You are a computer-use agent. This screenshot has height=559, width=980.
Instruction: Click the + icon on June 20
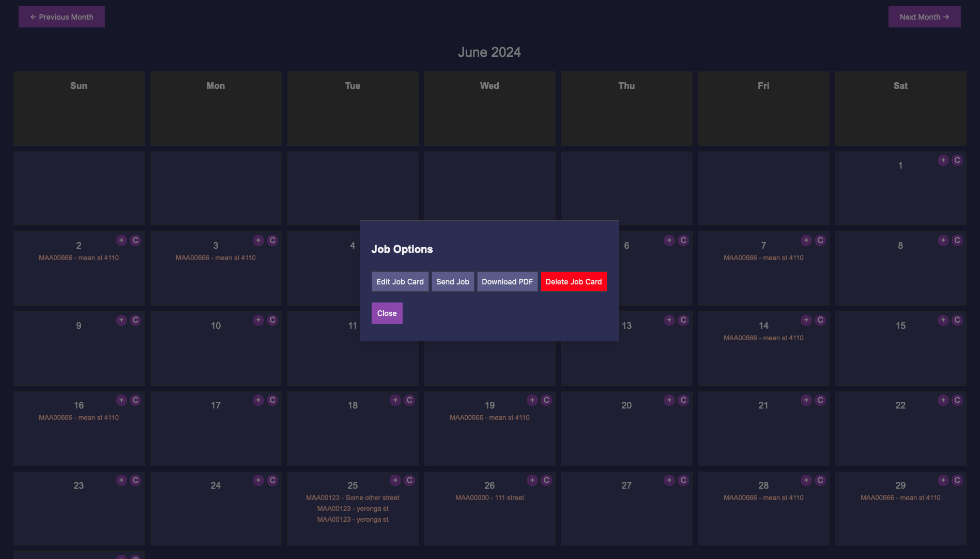point(668,400)
